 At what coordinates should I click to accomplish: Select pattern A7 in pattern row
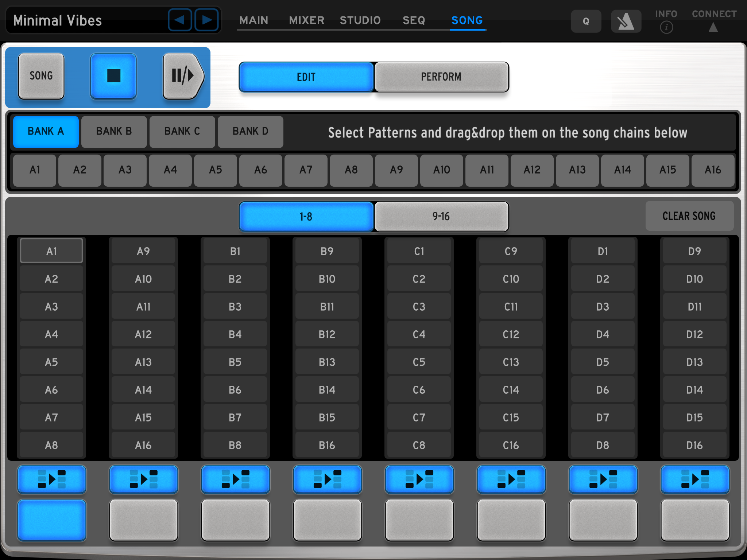[306, 170]
